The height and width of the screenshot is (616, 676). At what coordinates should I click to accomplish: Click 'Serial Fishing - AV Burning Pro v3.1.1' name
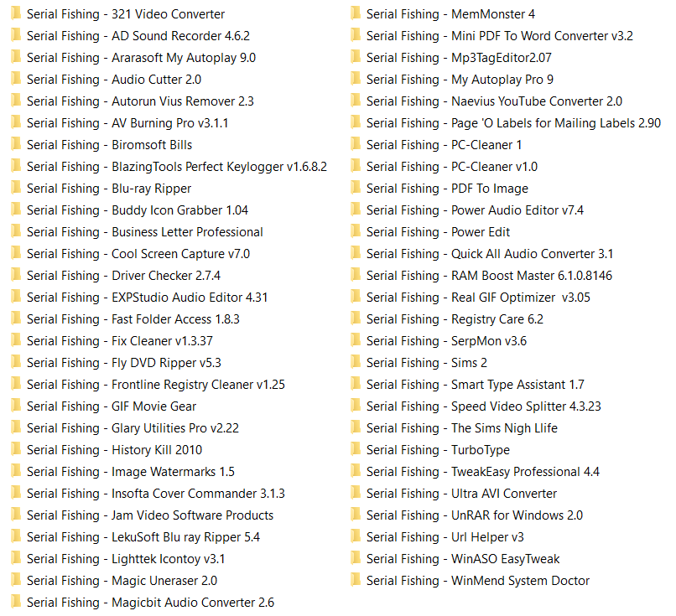pyautogui.click(x=127, y=123)
